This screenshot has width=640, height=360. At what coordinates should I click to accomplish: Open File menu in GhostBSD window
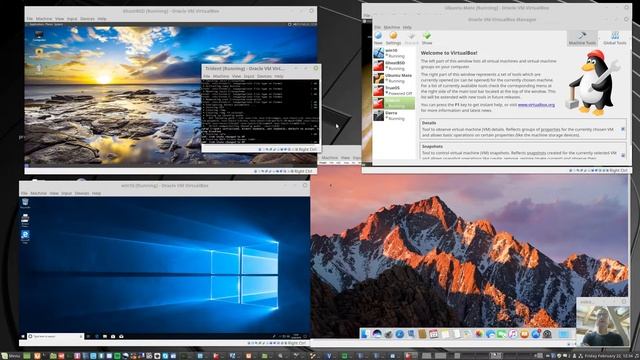[30, 19]
